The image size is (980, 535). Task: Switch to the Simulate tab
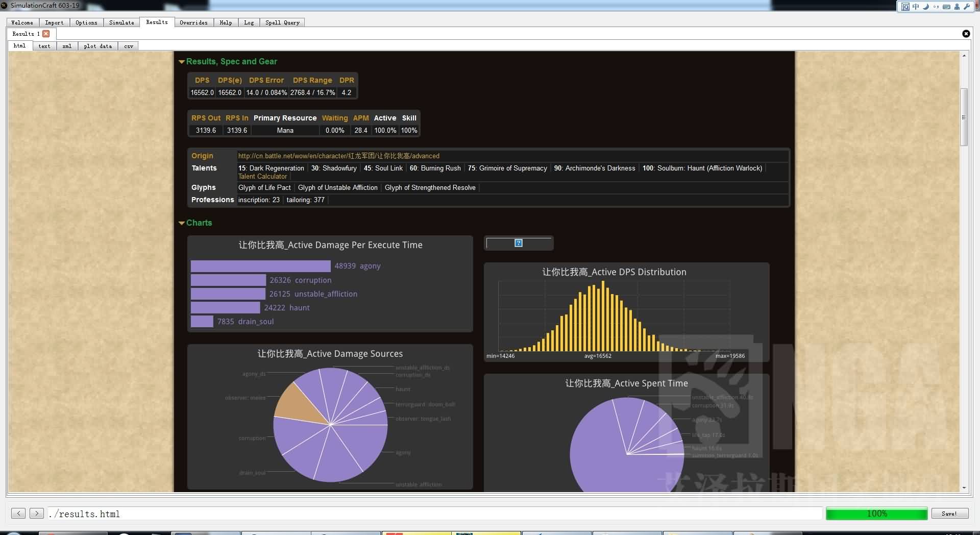(121, 22)
